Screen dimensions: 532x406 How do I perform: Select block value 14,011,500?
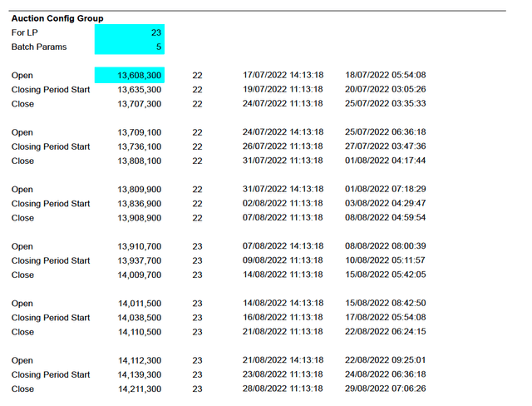140,304
